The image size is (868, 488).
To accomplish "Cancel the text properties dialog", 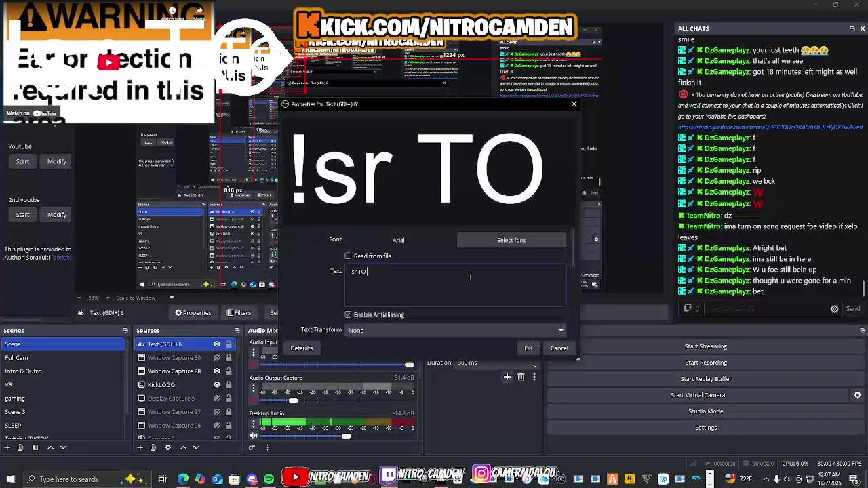I will [559, 348].
